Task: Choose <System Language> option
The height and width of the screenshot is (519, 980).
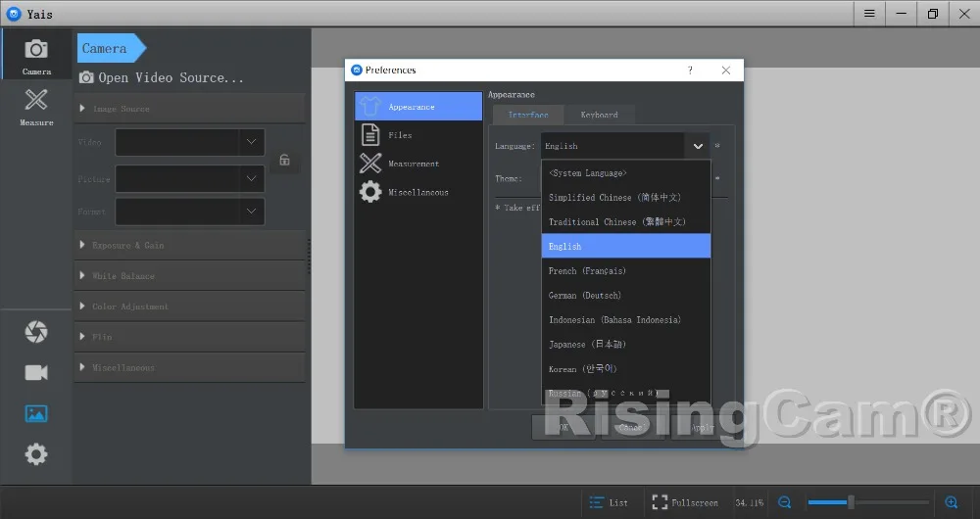Action: 626,173
